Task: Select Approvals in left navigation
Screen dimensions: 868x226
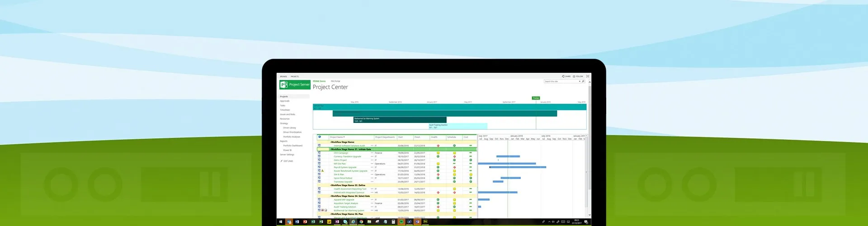Action: pos(284,101)
